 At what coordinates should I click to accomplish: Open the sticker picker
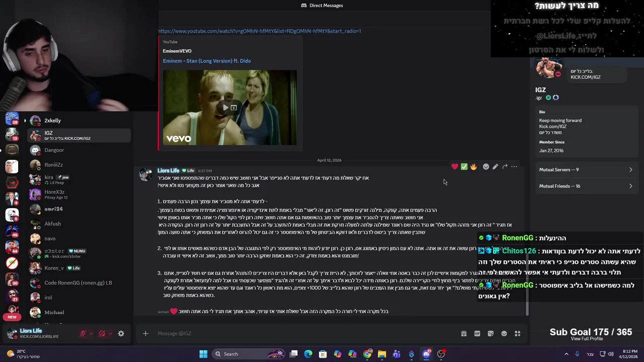click(x=491, y=333)
